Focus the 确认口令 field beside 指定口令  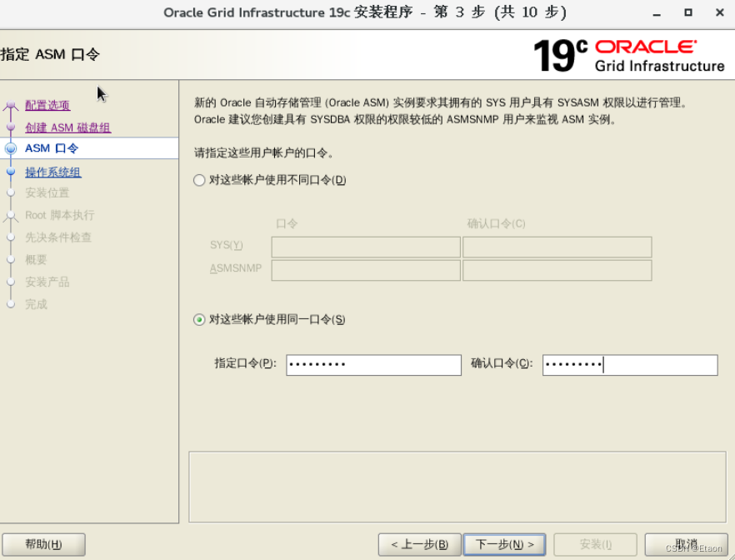[630, 365]
